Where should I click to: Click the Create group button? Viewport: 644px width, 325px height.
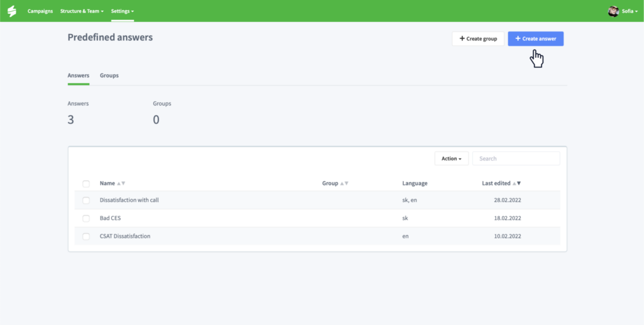478,38
